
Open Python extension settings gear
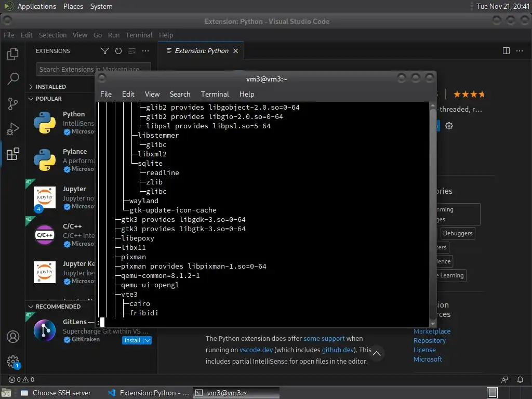pyautogui.click(x=449, y=126)
